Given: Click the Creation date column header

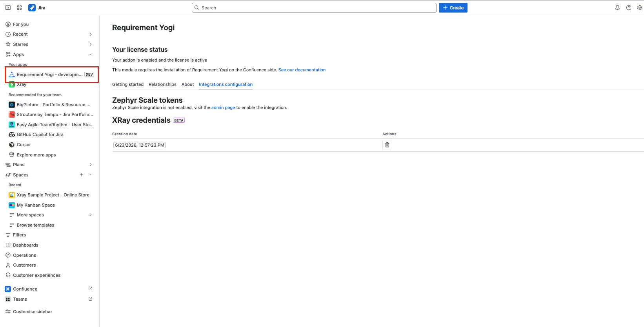Looking at the screenshot, I should pos(125,134).
